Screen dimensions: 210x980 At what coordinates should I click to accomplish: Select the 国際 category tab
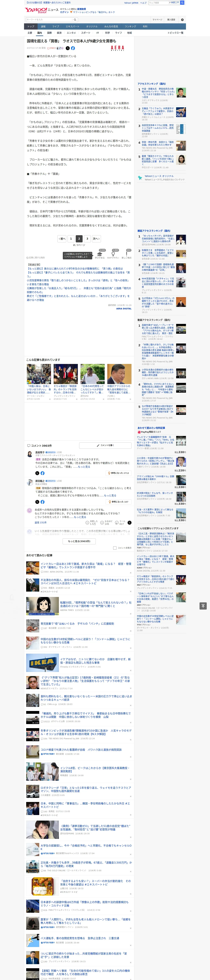(x=49, y=33)
